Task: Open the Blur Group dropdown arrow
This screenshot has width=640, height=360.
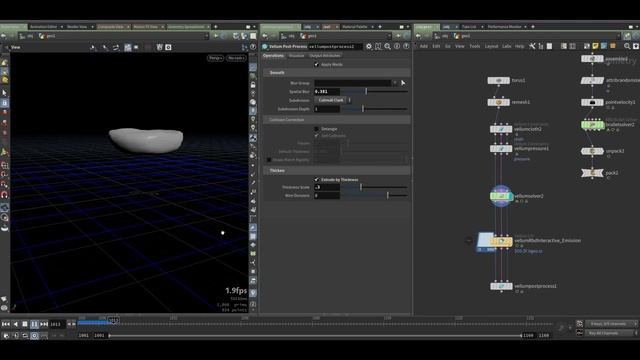Action: (x=395, y=83)
